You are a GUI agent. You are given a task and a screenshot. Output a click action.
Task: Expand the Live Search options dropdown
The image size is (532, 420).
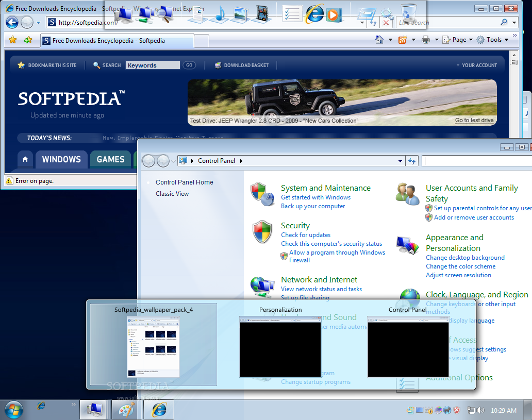pyautogui.click(x=514, y=22)
